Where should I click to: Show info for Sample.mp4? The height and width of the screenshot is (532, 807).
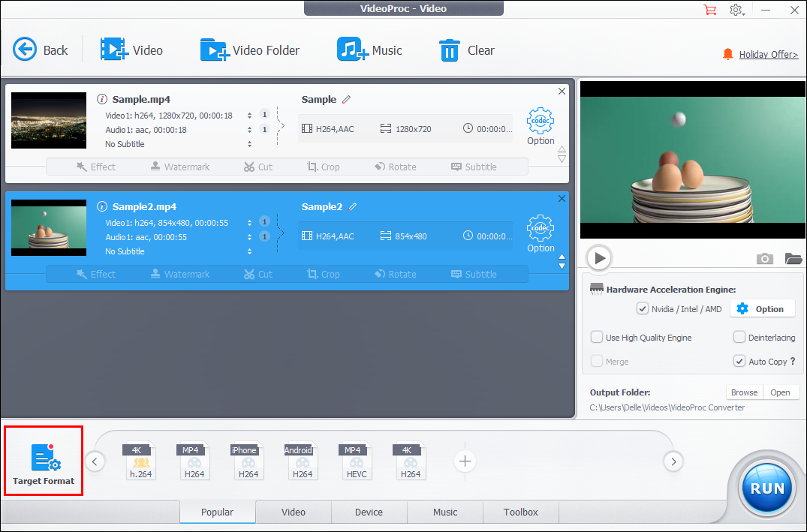click(x=102, y=99)
